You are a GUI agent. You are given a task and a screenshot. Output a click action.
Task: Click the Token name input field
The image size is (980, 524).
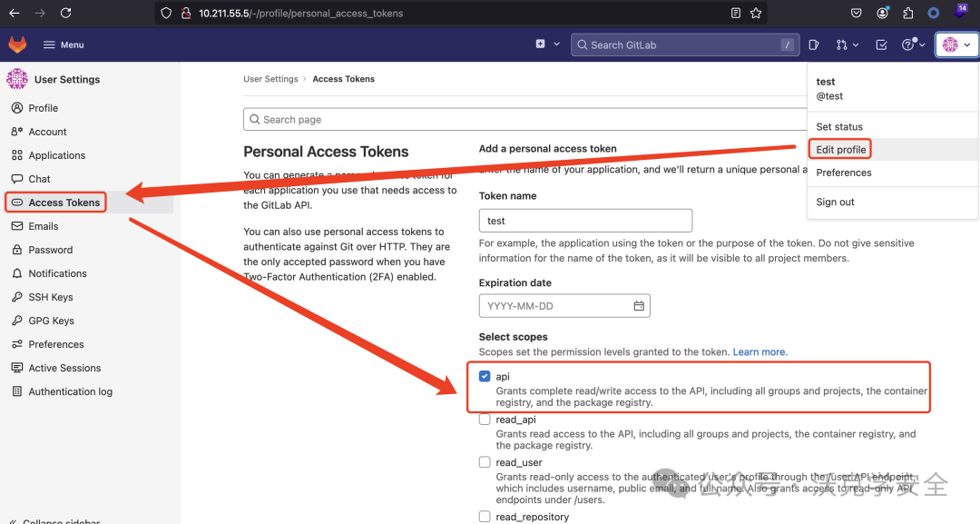pos(585,221)
